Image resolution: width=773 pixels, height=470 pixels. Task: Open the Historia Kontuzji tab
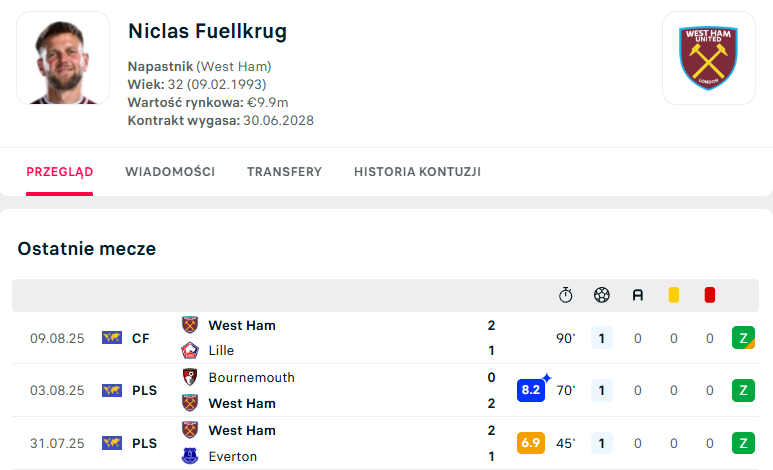click(x=418, y=172)
